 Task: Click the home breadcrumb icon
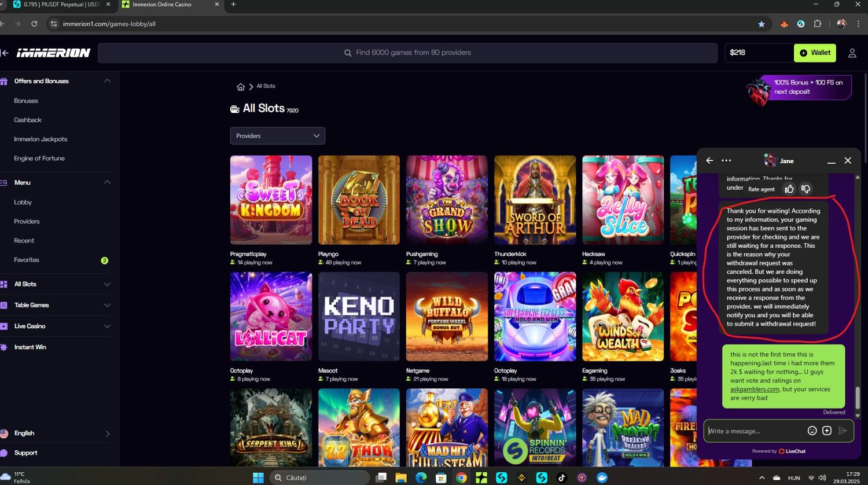coord(241,87)
